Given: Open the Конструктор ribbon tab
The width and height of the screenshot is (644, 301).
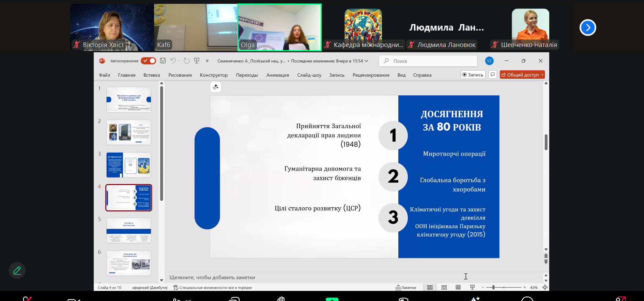Looking at the screenshot, I should [x=214, y=75].
